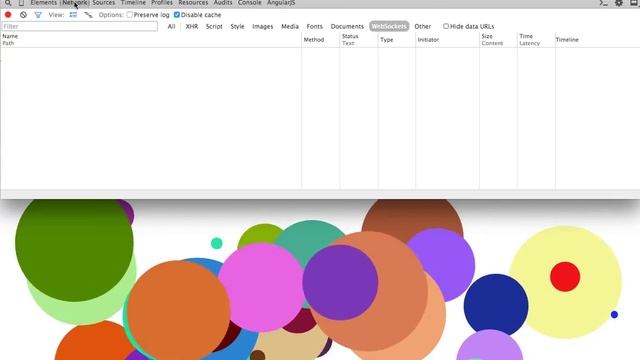Switch to the Timeline tab
640x360 pixels.
pyautogui.click(x=133, y=3)
